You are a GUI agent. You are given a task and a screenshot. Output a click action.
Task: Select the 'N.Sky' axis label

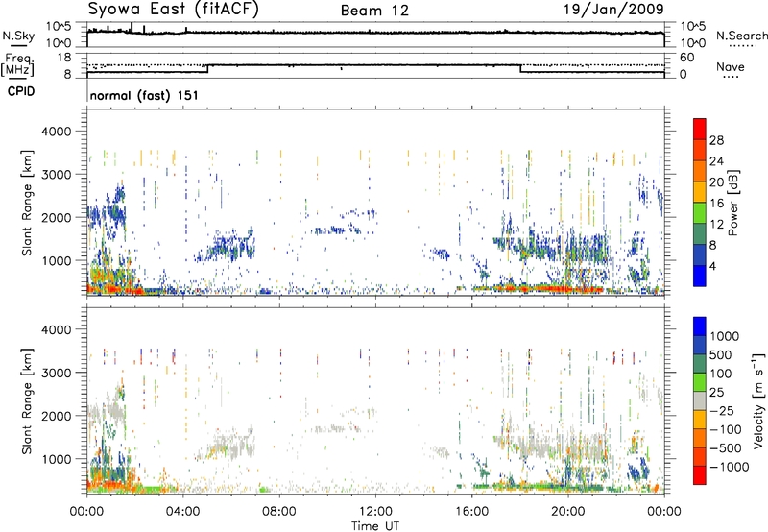(x=18, y=36)
